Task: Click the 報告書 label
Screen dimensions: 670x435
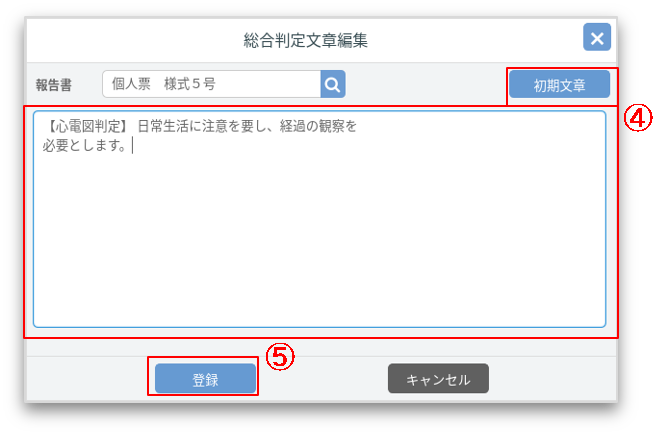Action: (x=53, y=85)
